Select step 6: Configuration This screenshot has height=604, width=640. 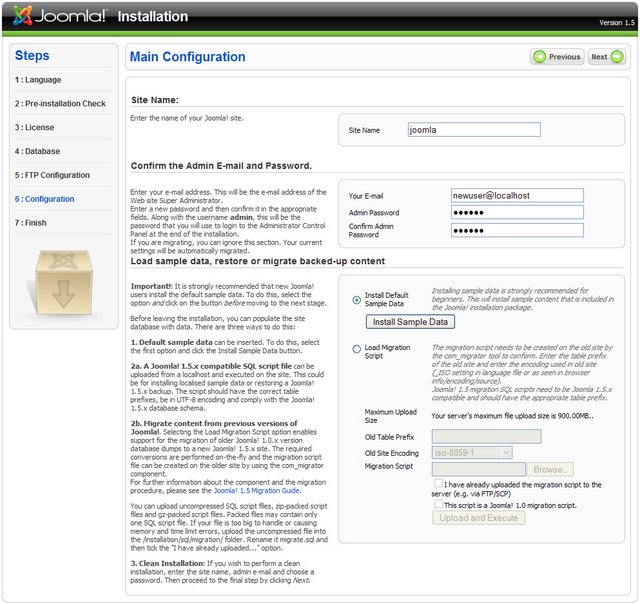click(44, 199)
